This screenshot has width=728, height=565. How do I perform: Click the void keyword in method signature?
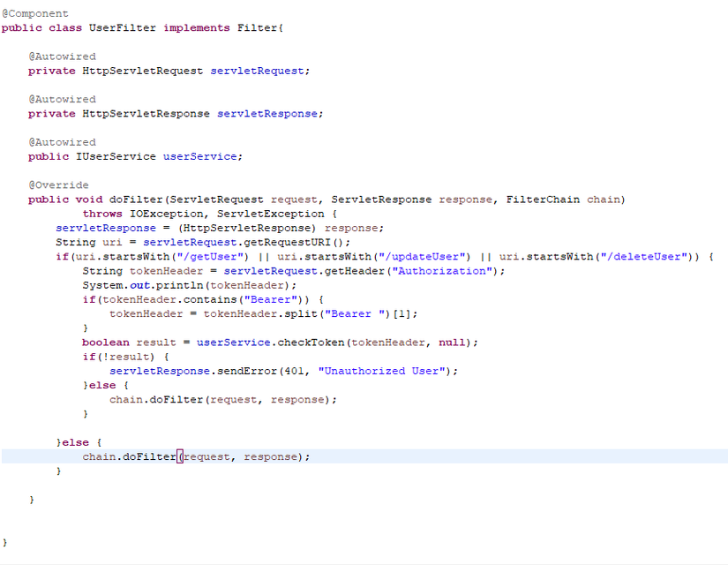click(x=88, y=200)
